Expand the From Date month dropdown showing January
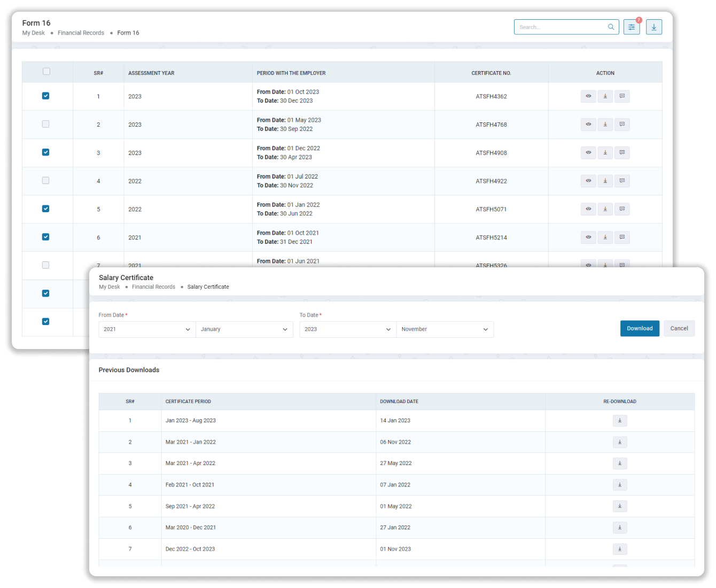The width and height of the screenshot is (716, 588). click(x=244, y=329)
